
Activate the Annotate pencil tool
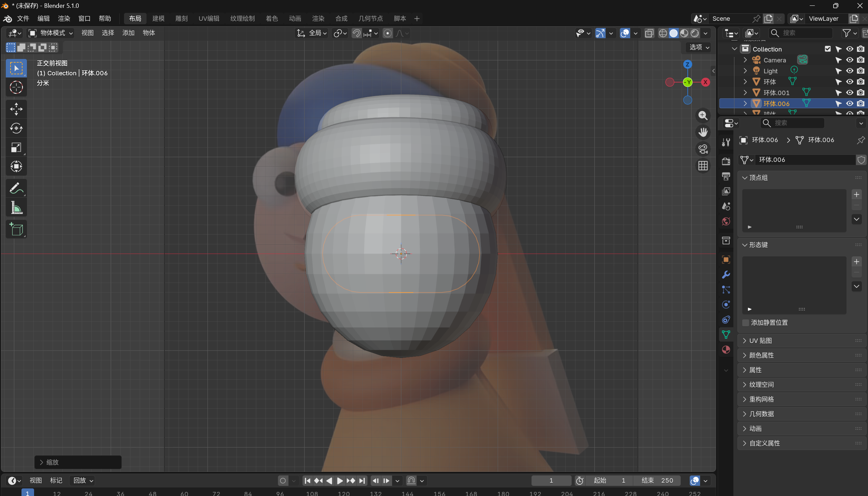16,188
